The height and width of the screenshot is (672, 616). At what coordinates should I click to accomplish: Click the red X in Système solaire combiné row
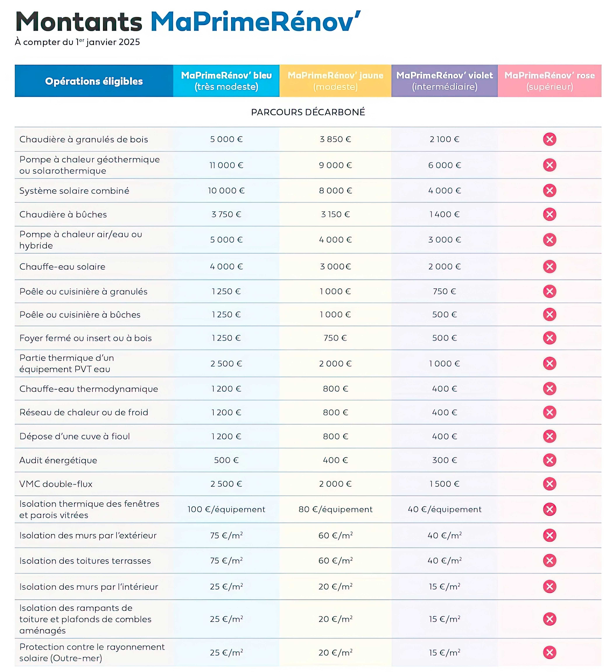point(549,191)
